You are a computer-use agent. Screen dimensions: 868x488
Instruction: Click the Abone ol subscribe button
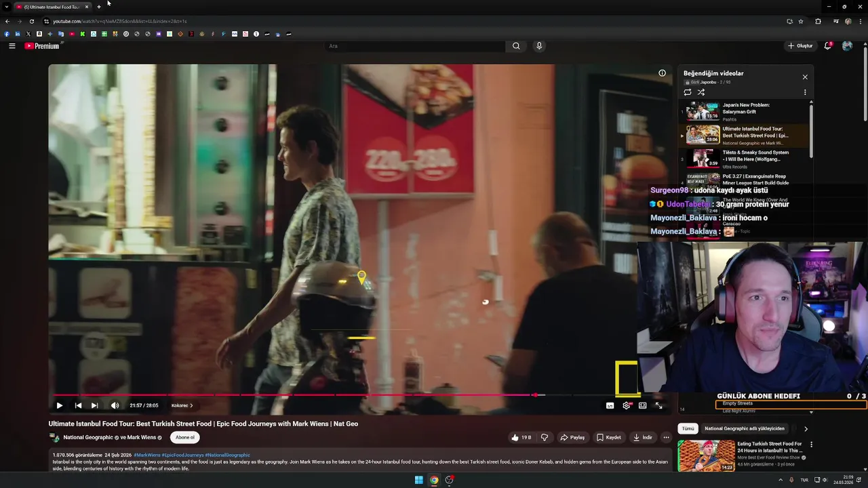click(185, 437)
